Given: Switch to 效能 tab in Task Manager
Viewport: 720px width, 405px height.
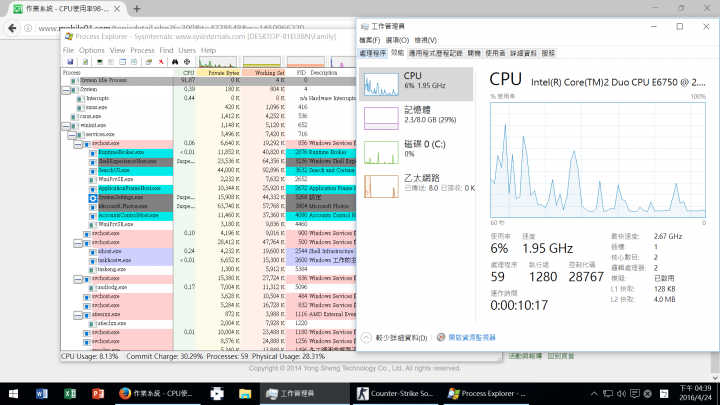Looking at the screenshot, I should coord(397,53).
